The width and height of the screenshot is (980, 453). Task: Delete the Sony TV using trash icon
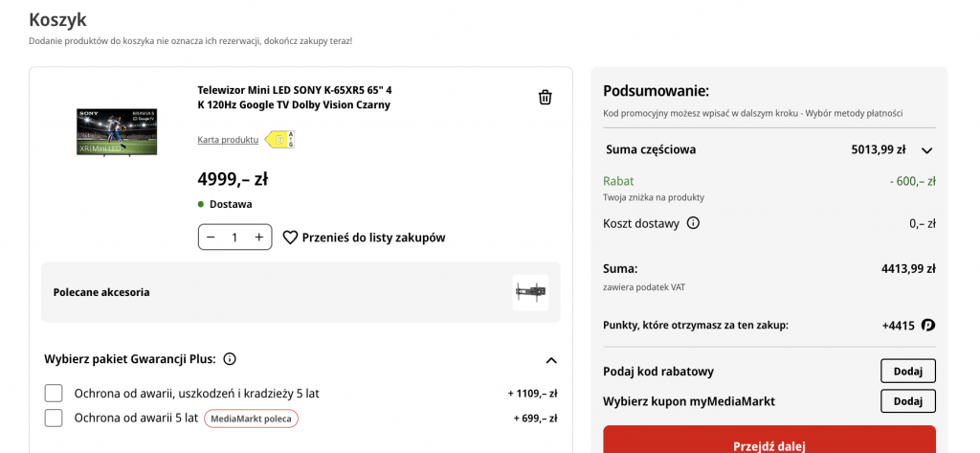pyautogui.click(x=545, y=98)
